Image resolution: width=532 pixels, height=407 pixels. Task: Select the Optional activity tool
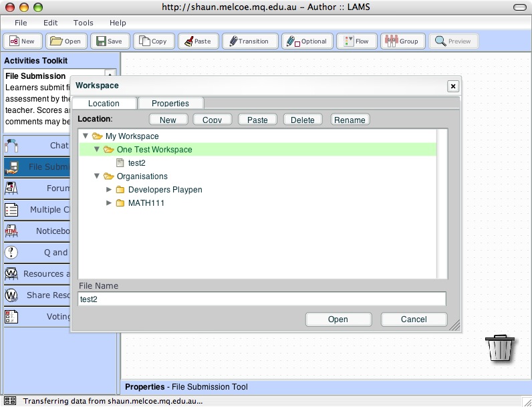coord(307,41)
